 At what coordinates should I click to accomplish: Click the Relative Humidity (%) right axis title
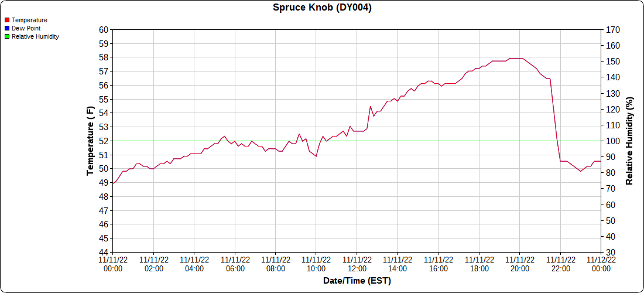[x=629, y=141]
